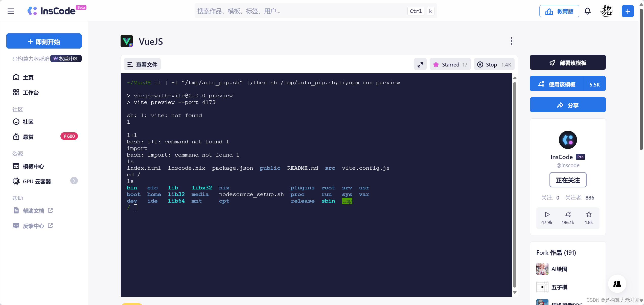
Task: Toggle 正在关注 to unfollow InsCode
Action: click(x=568, y=180)
